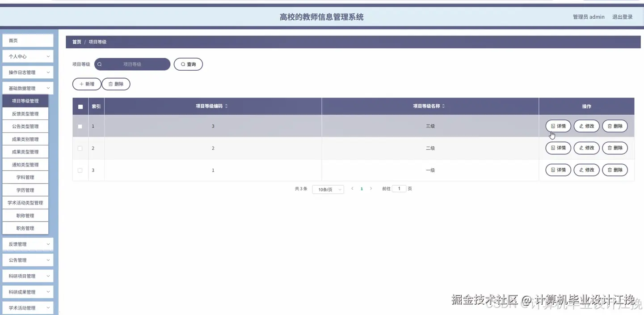Collapse the 基础数据管理 sidebar section

click(x=27, y=88)
